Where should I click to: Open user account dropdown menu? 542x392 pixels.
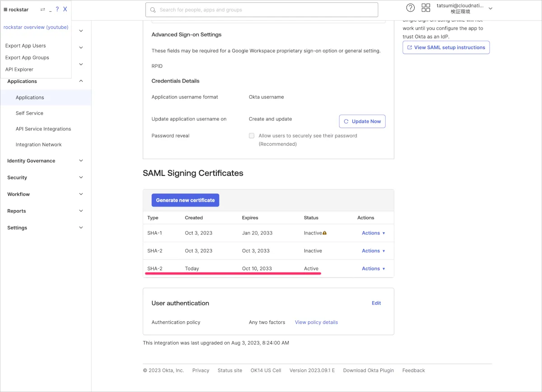coord(491,9)
